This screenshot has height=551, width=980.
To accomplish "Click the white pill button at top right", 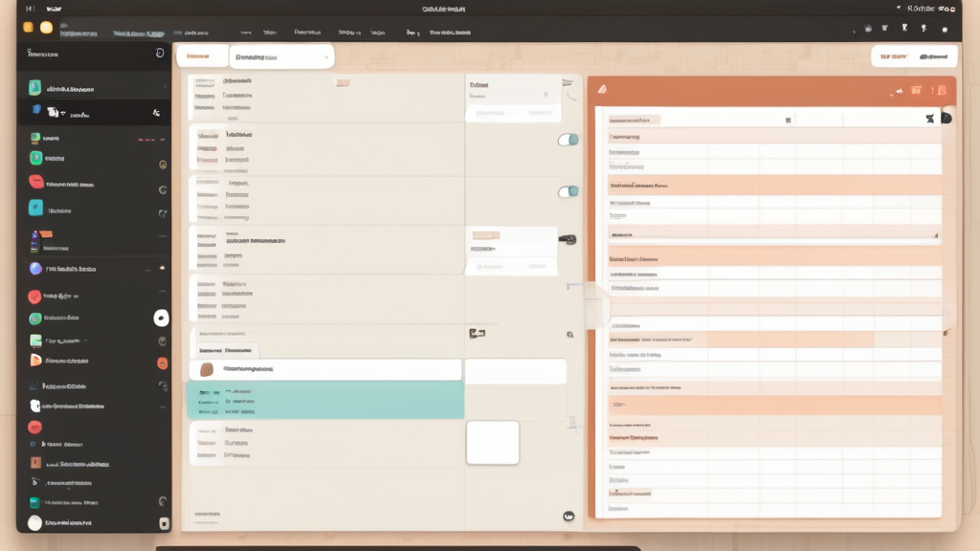I will point(913,56).
